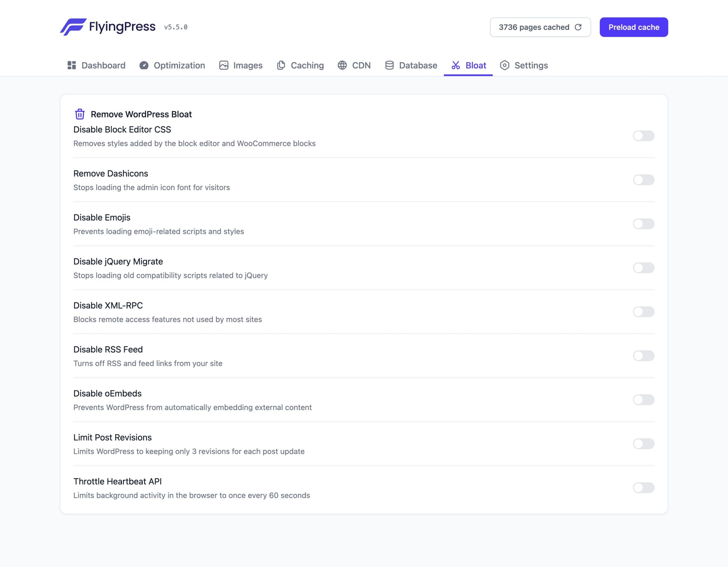The width and height of the screenshot is (728, 567).
Task: Click the 3736 pages cached button
Action: (x=540, y=27)
